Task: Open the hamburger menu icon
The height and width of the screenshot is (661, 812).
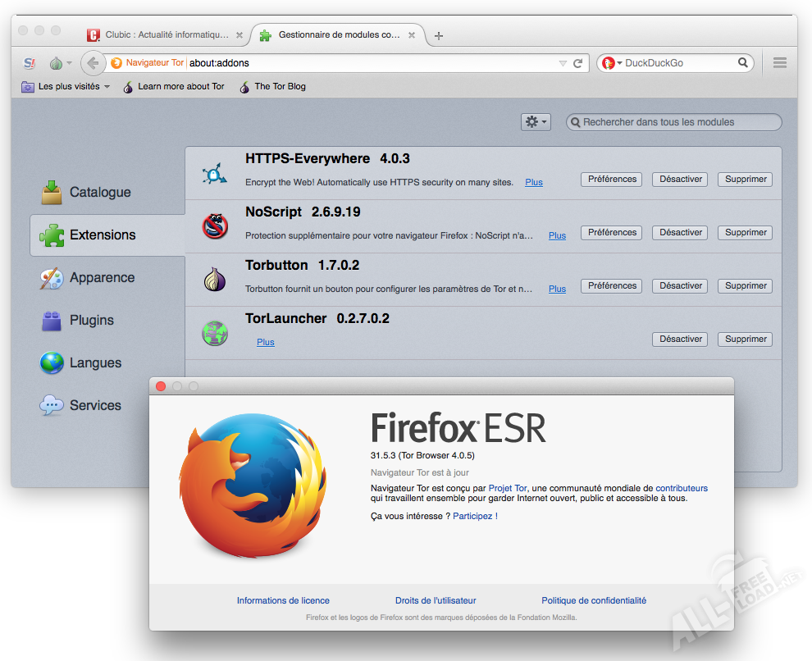Action: tap(779, 63)
